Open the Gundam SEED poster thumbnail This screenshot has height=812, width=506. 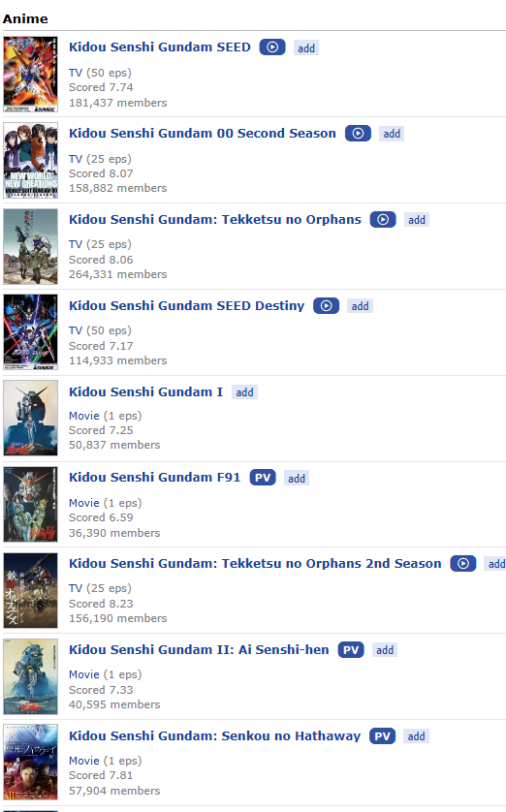(x=31, y=74)
